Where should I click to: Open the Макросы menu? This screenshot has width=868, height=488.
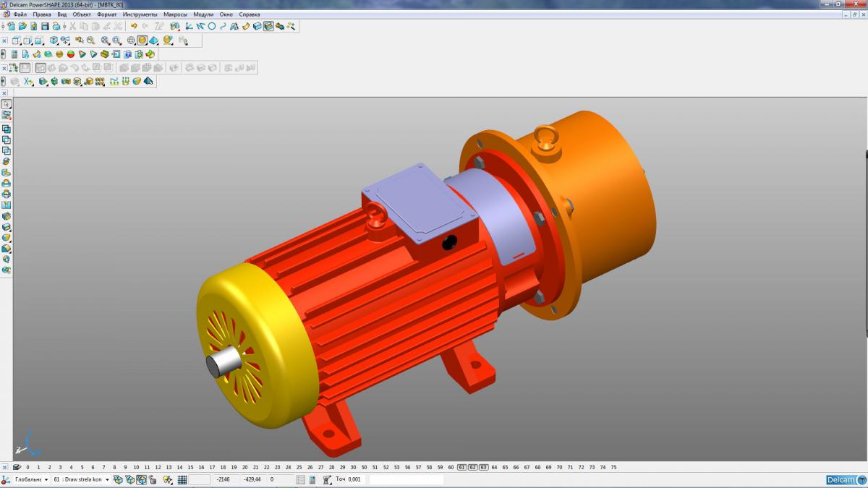point(175,14)
